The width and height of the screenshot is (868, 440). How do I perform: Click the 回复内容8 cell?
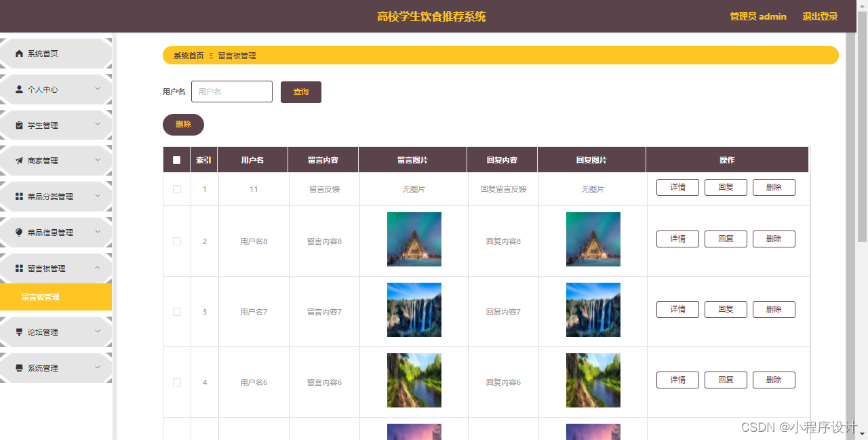(x=503, y=241)
